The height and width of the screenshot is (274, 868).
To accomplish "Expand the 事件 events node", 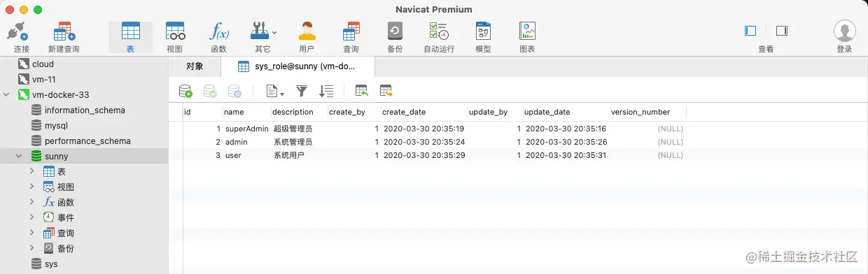I will tap(32, 218).
